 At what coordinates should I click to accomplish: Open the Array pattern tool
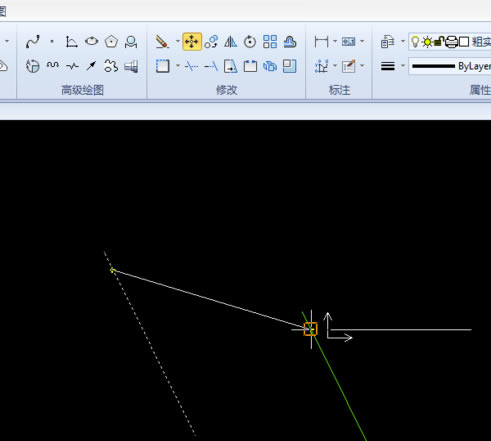point(270,42)
